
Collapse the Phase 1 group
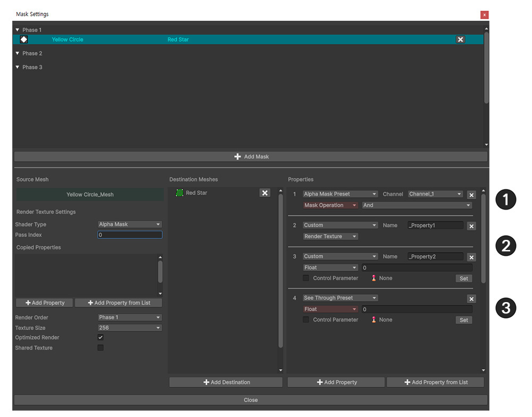point(18,30)
